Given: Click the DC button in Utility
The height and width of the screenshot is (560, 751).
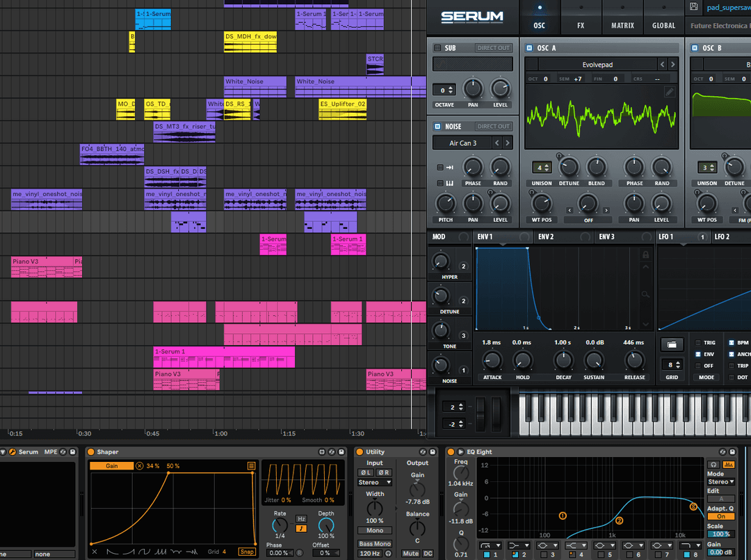Looking at the screenshot, I should (428, 553).
